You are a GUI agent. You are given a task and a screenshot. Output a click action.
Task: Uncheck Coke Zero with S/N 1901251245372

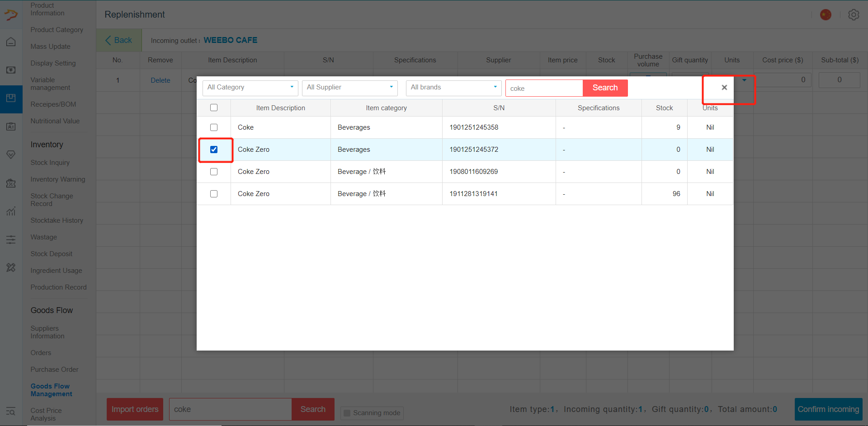click(x=214, y=150)
